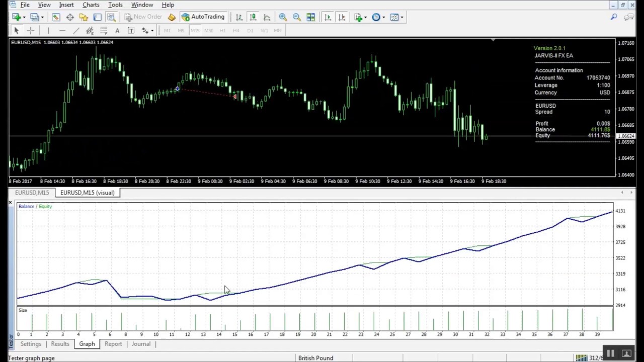Click the chart-tab scroll left arrow

(x=623, y=193)
